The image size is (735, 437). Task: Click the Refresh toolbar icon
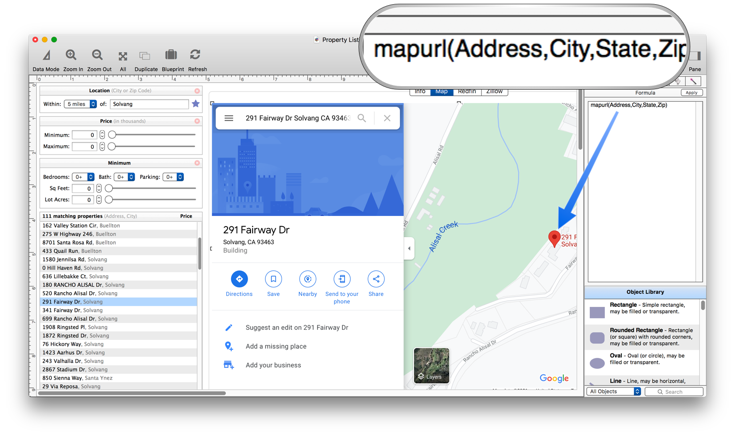tap(195, 55)
